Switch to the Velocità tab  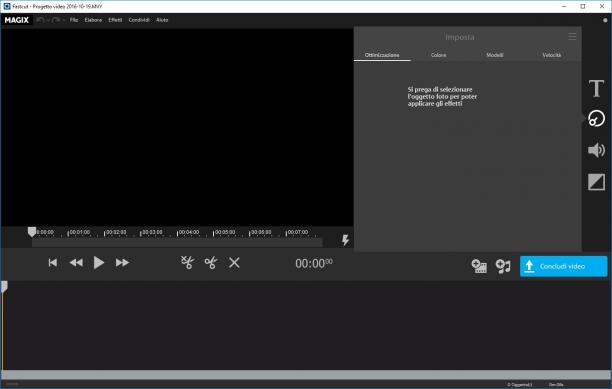[x=552, y=55]
